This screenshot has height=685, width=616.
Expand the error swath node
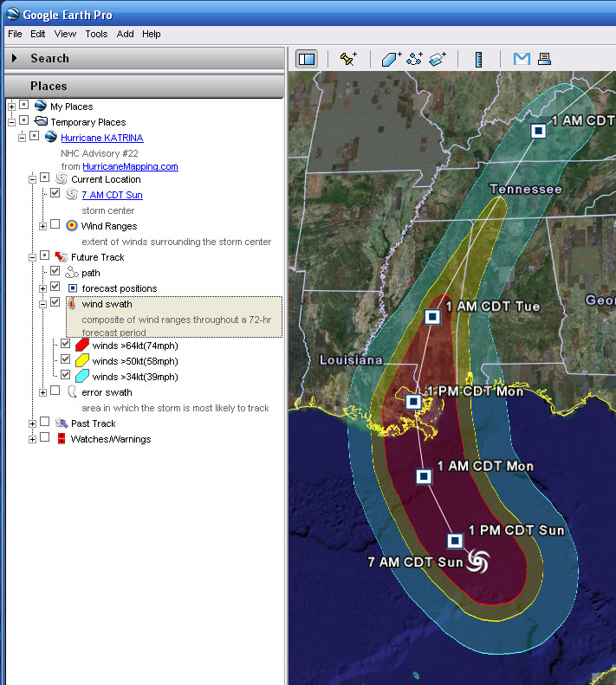point(42,393)
